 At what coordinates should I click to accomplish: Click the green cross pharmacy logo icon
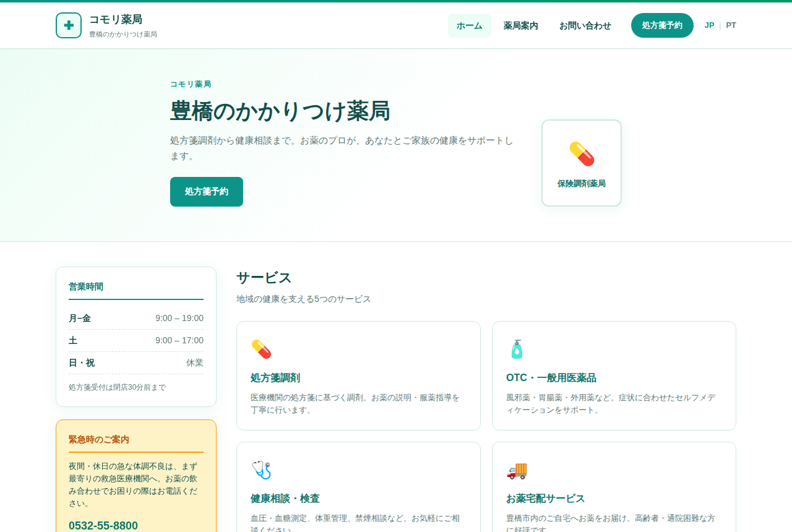[69, 25]
